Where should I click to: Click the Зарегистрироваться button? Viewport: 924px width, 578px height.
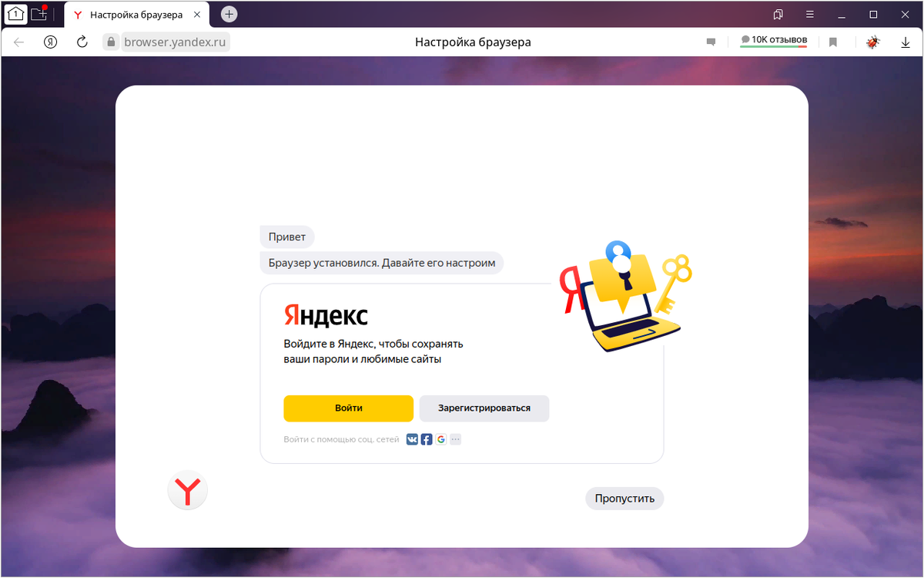pos(484,408)
